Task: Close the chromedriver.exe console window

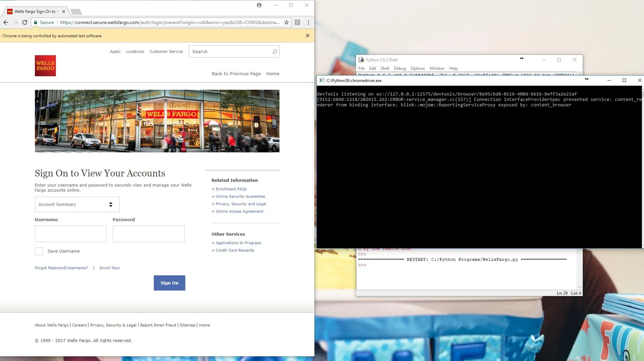Action: 640,80
